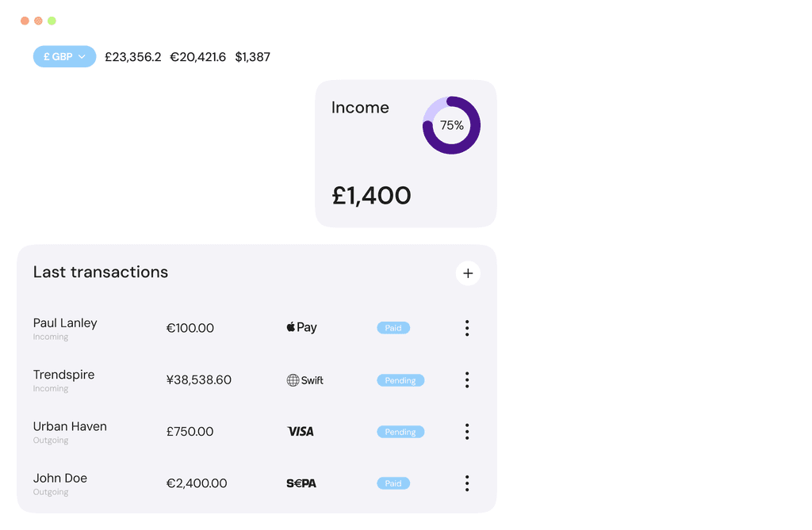Screen dimensions: 812x530
Task: Click the VISA icon on Urban Haven row
Action: click(x=301, y=431)
